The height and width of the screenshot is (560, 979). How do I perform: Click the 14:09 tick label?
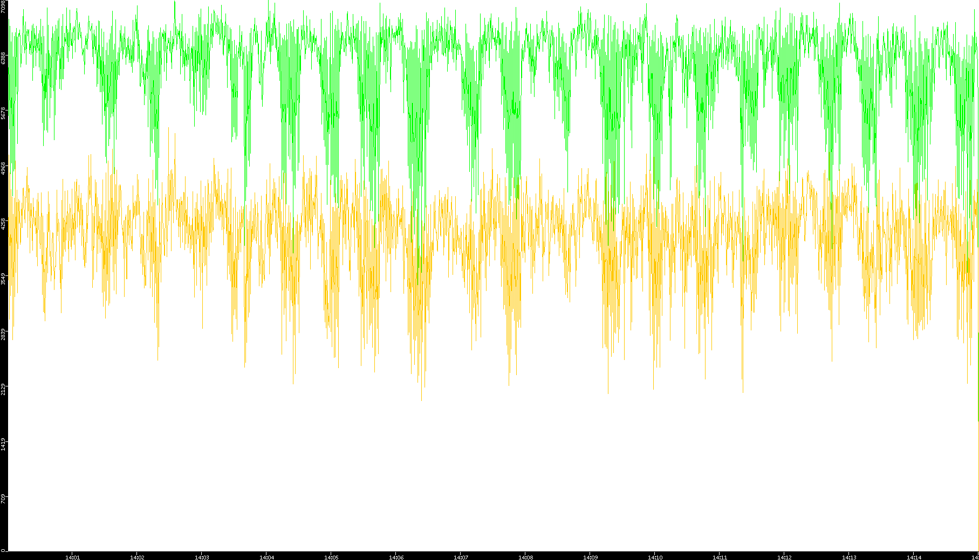point(590,557)
